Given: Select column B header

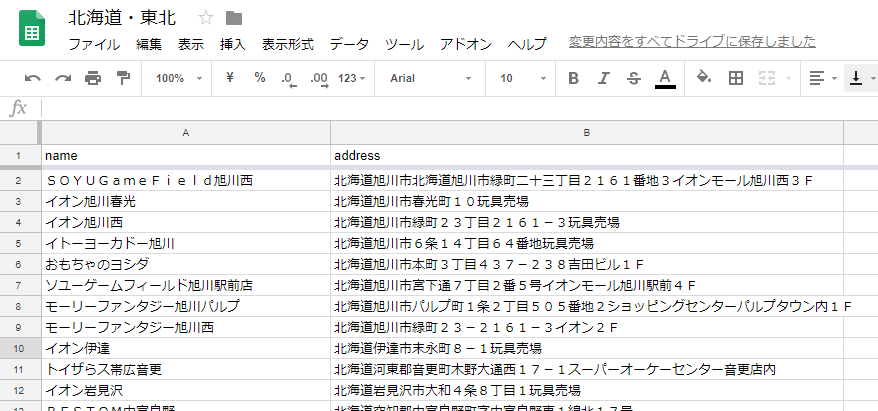Looking at the screenshot, I should pyautogui.click(x=587, y=133).
